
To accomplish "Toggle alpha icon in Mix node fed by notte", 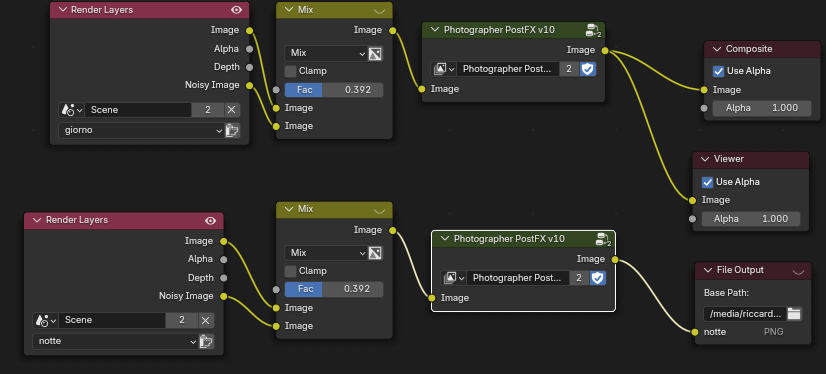I will 375,253.
